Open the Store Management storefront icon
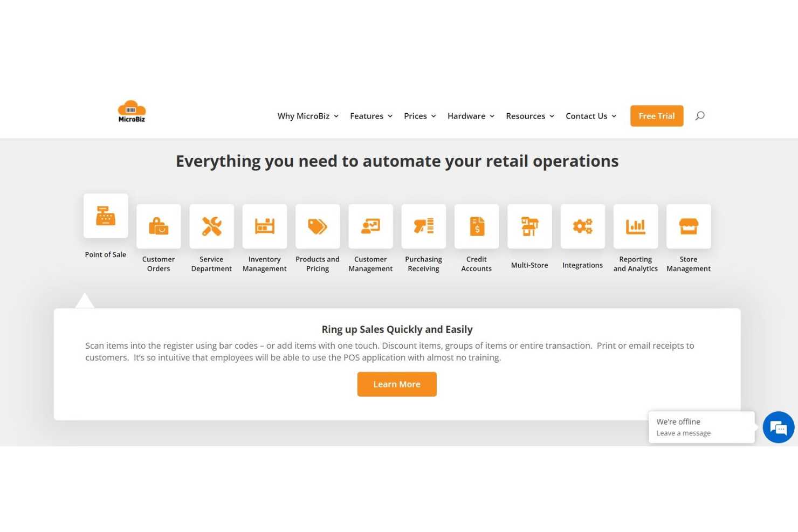 tap(689, 226)
